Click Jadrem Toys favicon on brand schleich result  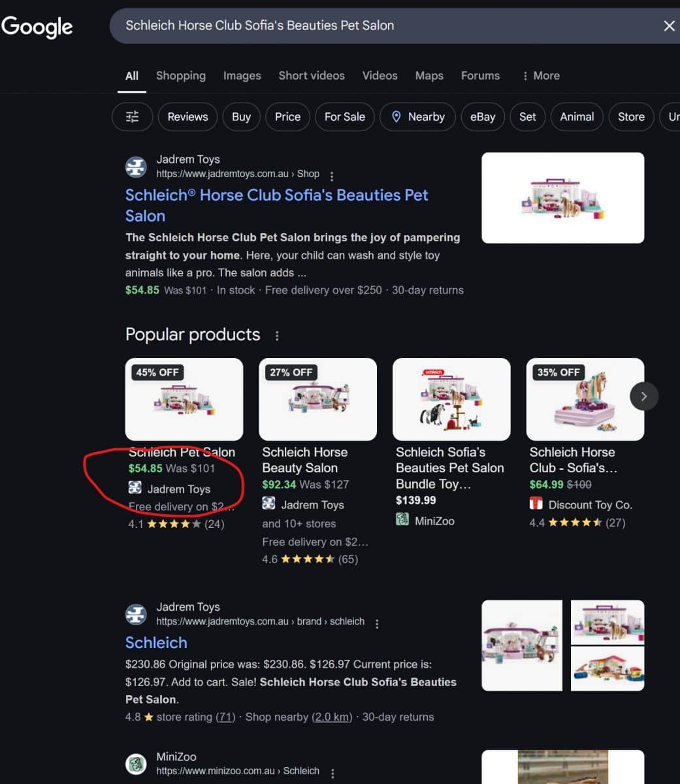click(x=136, y=614)
